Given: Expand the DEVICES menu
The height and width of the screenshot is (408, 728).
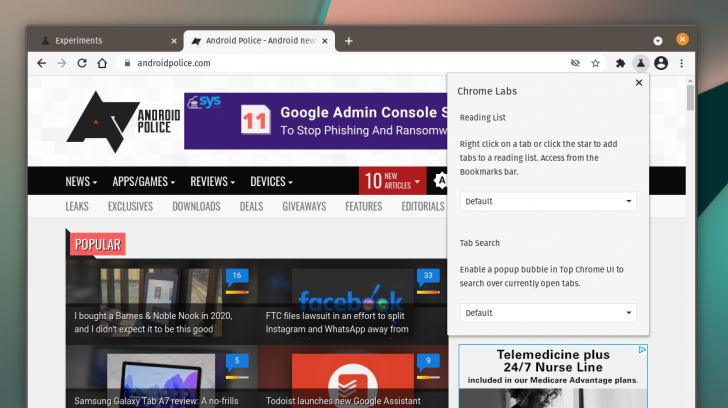Looking at the screenshot, I should pos(272,181).
